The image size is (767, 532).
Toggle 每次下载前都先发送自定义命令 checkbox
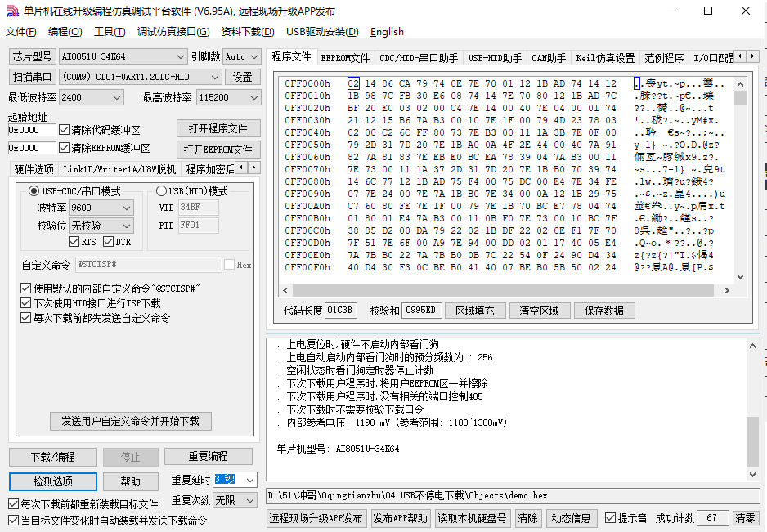26,318
